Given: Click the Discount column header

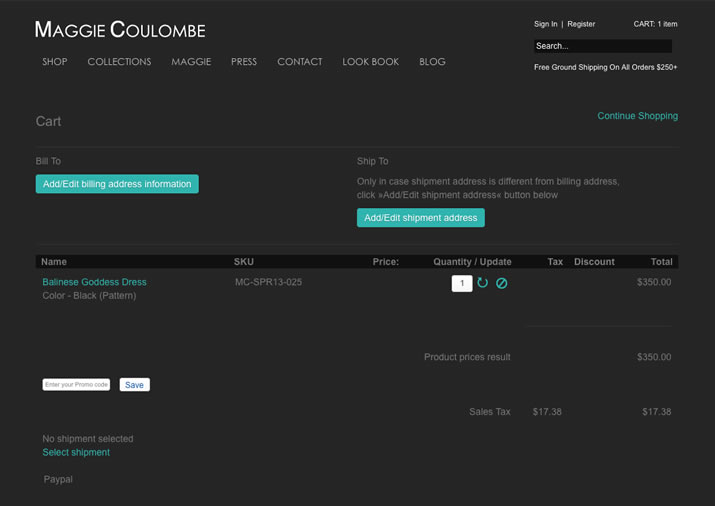Looking at the screenshot, I should click(x=594, y=262).
